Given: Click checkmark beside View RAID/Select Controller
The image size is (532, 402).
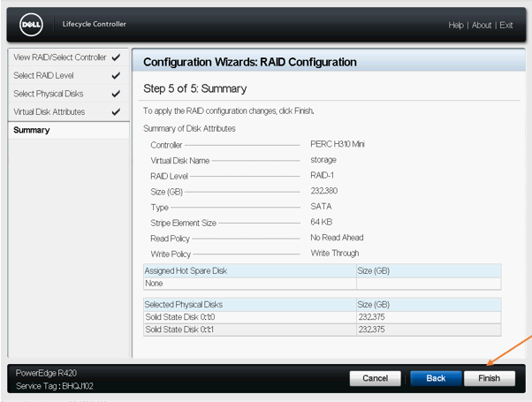Looking at the screenshot, I should click(116, 57).
